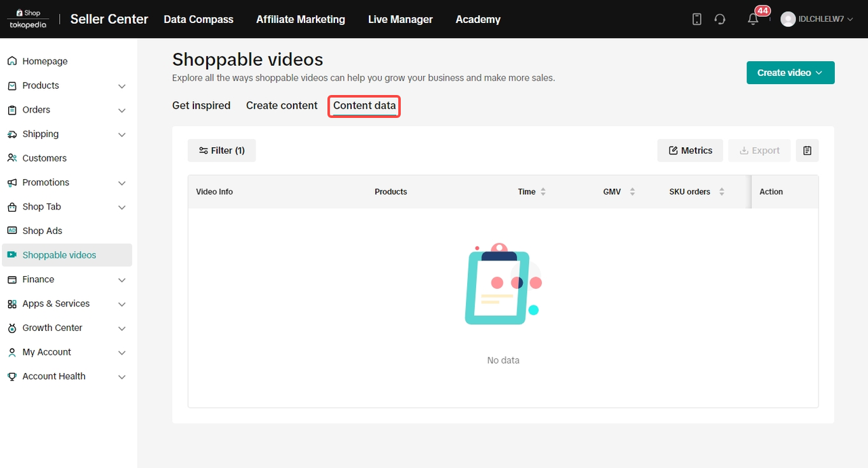Open the report list icon beside Export
The image size is (868, 468).
coord(807,151)
